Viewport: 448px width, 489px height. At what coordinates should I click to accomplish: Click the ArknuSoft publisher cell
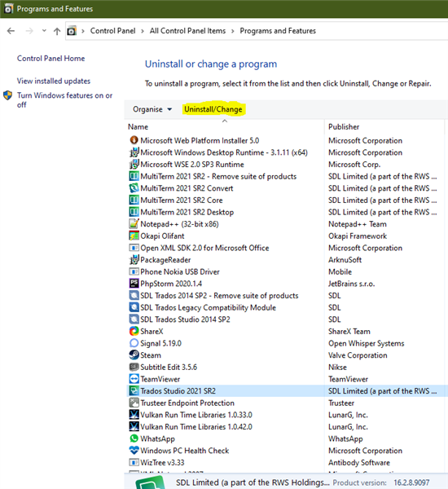345,260
